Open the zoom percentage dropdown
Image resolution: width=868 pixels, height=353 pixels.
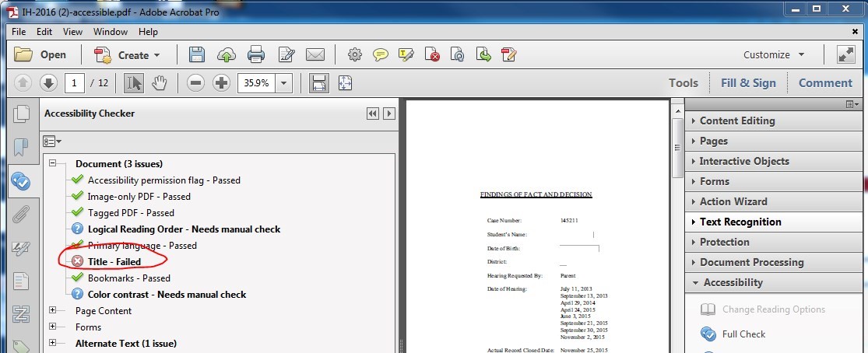pos(283,82)
